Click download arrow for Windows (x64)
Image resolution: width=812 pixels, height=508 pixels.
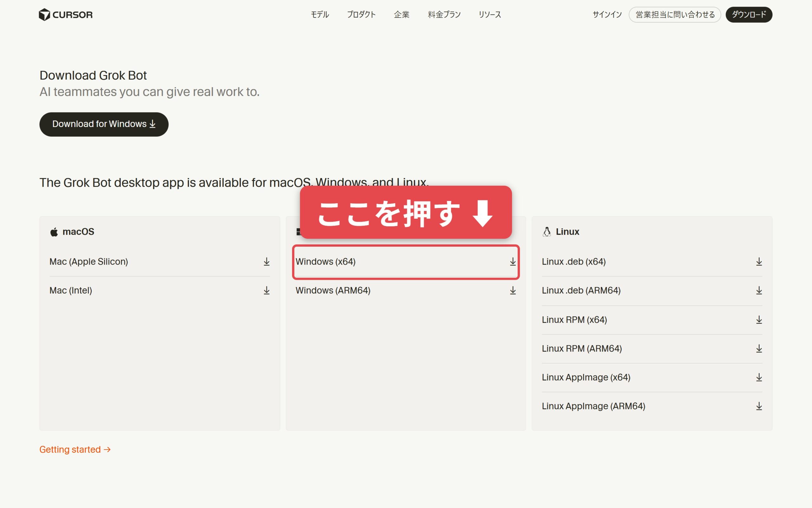[x=513, y=262]
